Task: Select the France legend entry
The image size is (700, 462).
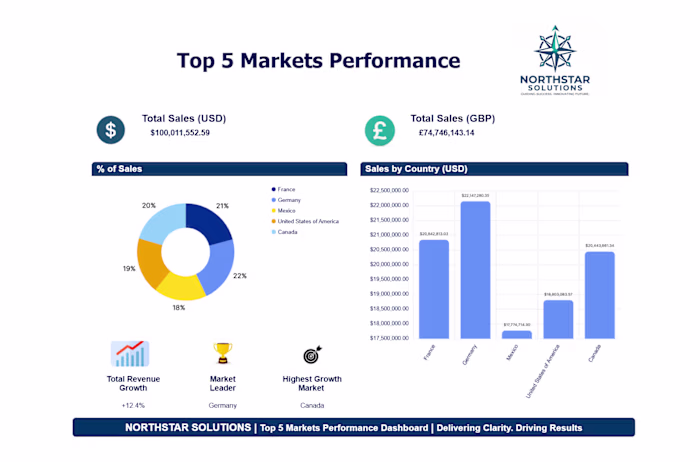Action: (283, 189)
